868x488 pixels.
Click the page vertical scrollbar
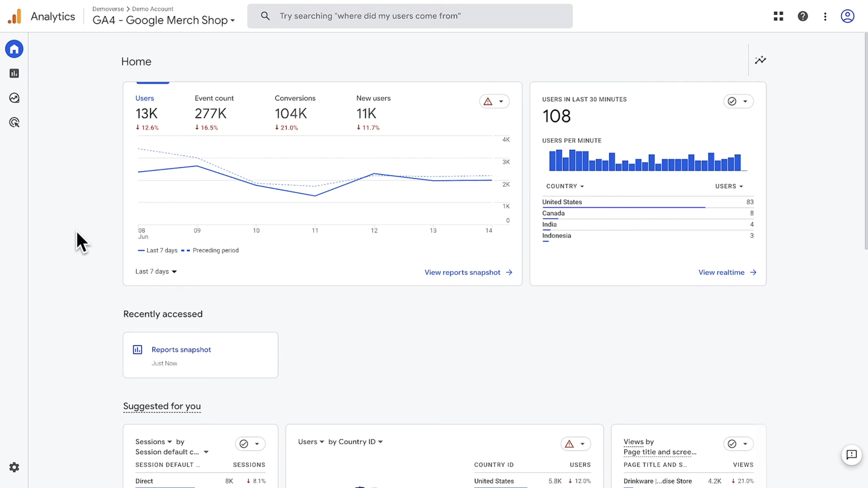(866, 141)
